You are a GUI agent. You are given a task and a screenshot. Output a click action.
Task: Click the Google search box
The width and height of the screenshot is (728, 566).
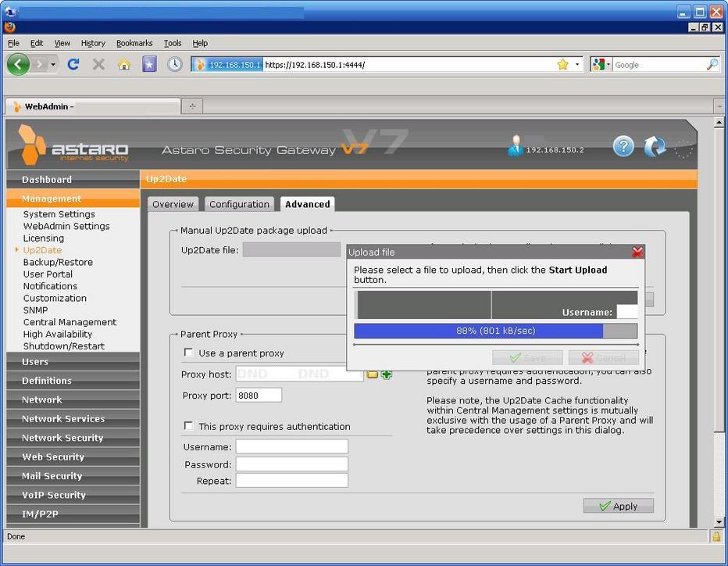click(x=658, y=65)
